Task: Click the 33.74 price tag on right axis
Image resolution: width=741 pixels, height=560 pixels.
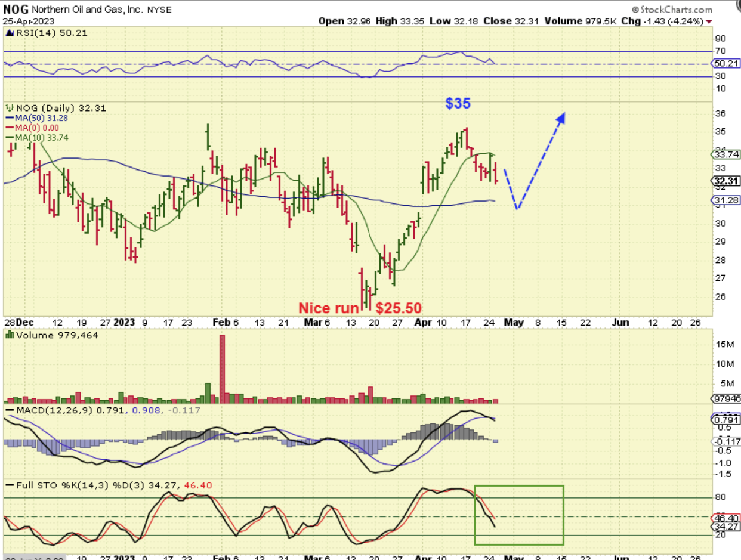Action: coord(726,154)
